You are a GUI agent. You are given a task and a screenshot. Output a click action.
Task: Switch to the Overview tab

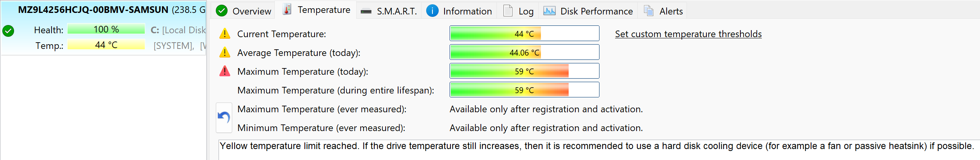click(244, 11)
